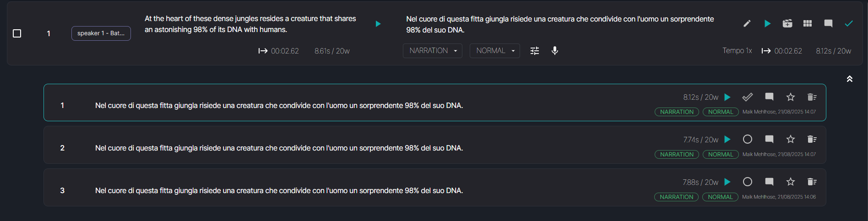Collapse the takes list with double chevron

pyautogui.click(x=850, y=79)
